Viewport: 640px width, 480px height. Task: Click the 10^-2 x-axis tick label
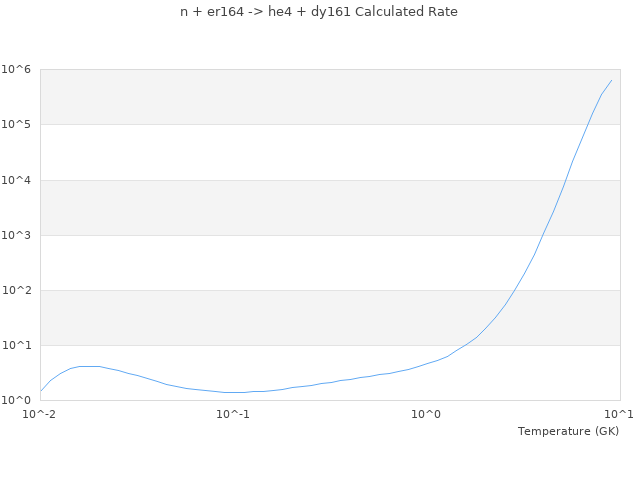click(40, 414)
